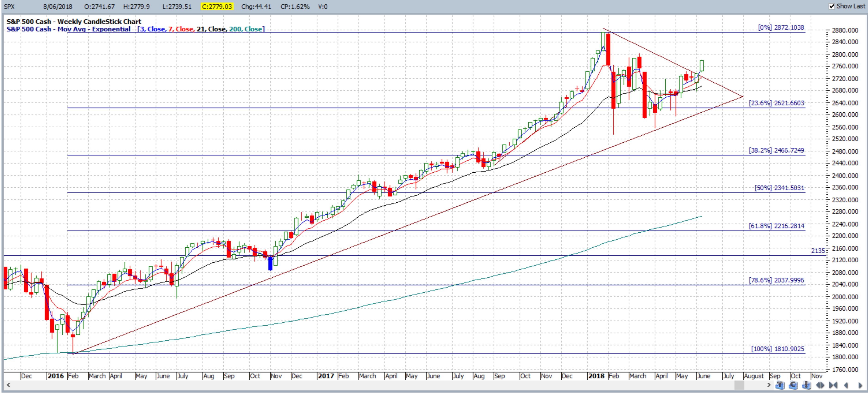Click the highlighted close value C:2779.03
868x393 pixels.
217,6
